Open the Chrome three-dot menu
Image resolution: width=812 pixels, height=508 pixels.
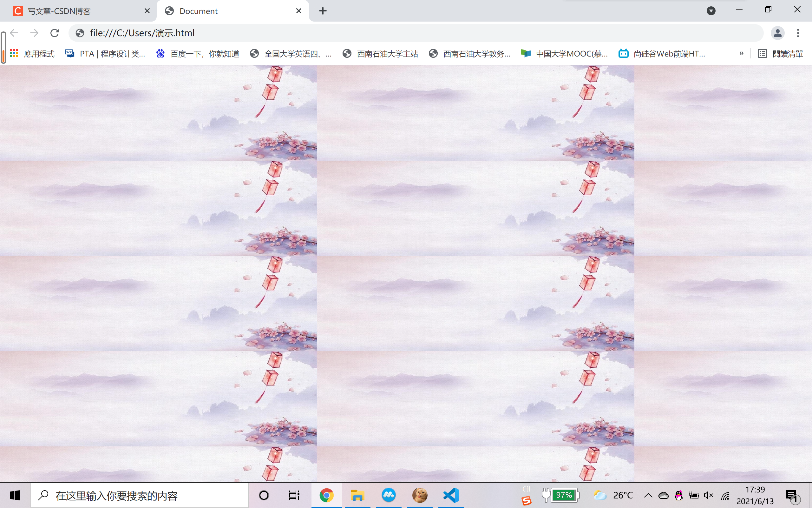[798, 33]
